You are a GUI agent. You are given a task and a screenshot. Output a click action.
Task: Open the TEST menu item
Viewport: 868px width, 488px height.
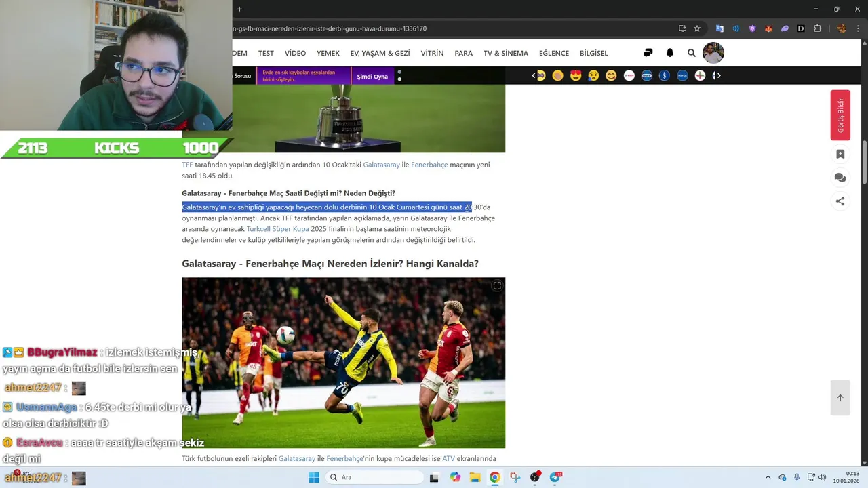click(266, 53)
